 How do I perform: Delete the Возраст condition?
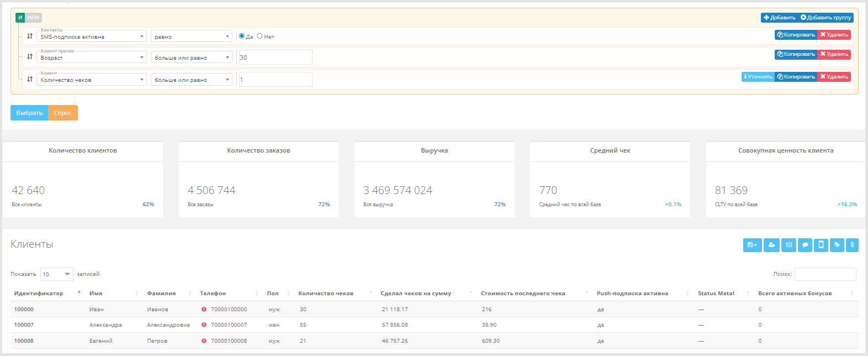click(x=834, y=54)
